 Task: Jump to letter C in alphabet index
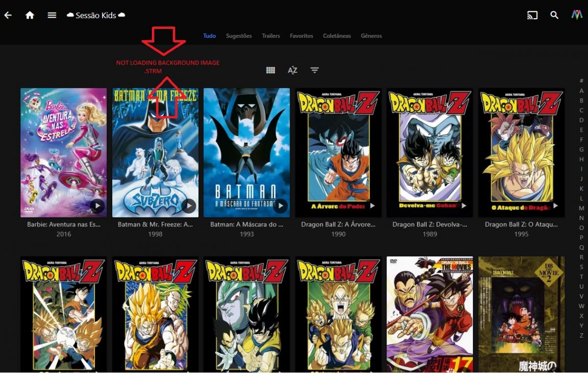click(582, 110)
